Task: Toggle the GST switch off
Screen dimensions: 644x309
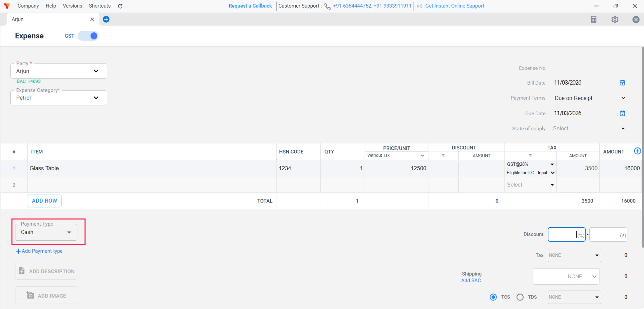Action: tap(88, 36)
